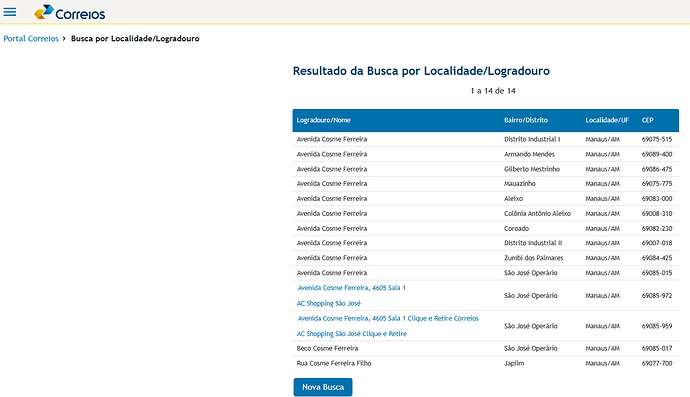Click the Localidade/UF column header
690x397 pixels.
click(x=607, y=120)
